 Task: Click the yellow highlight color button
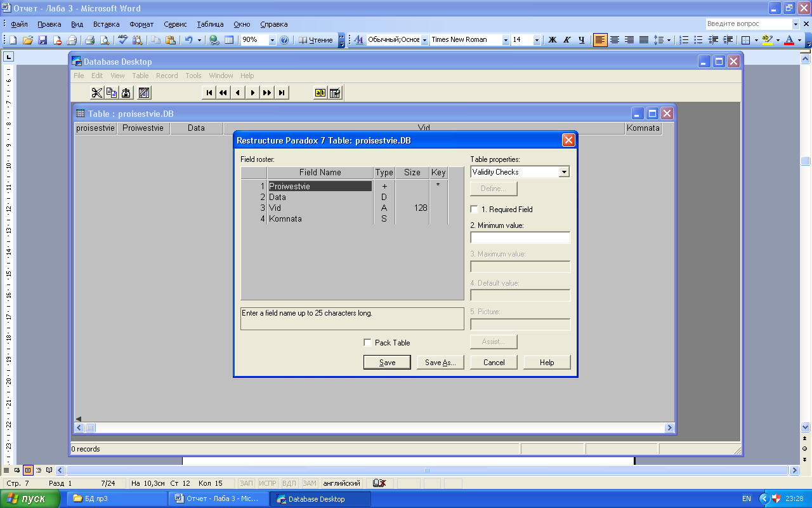768,40
